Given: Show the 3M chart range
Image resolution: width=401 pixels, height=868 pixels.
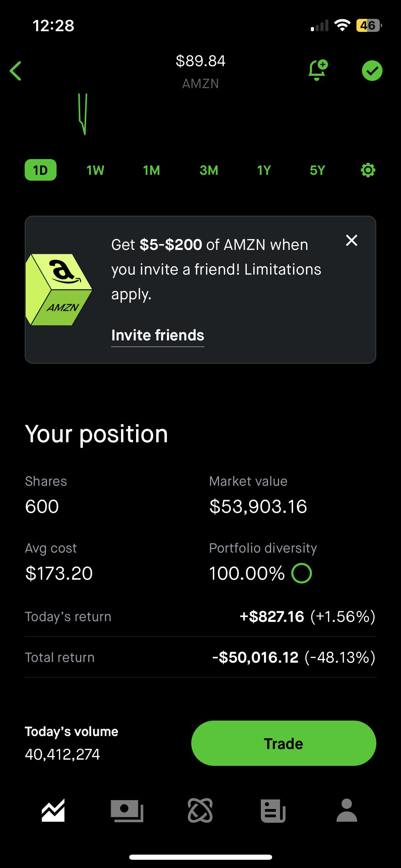Looking at the screenshot, I should tap(209, 170).
